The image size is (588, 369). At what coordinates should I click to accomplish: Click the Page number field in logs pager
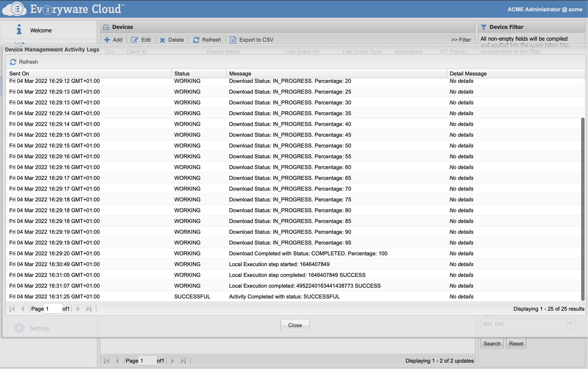point(53,309)
